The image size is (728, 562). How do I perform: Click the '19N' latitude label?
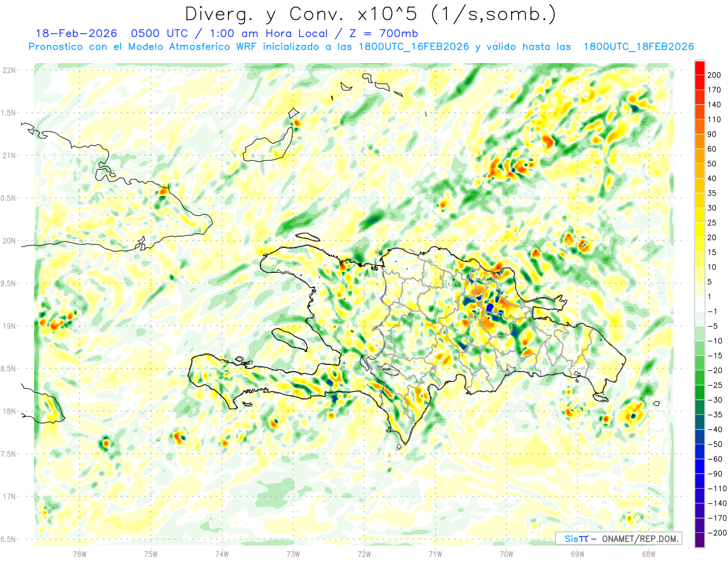click(9, 326)
